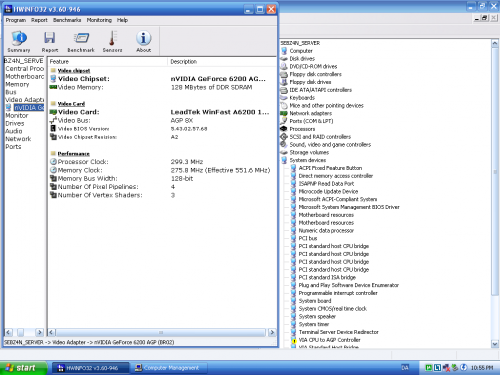Click the Mice and other pointing devices icon

[284, 106]
